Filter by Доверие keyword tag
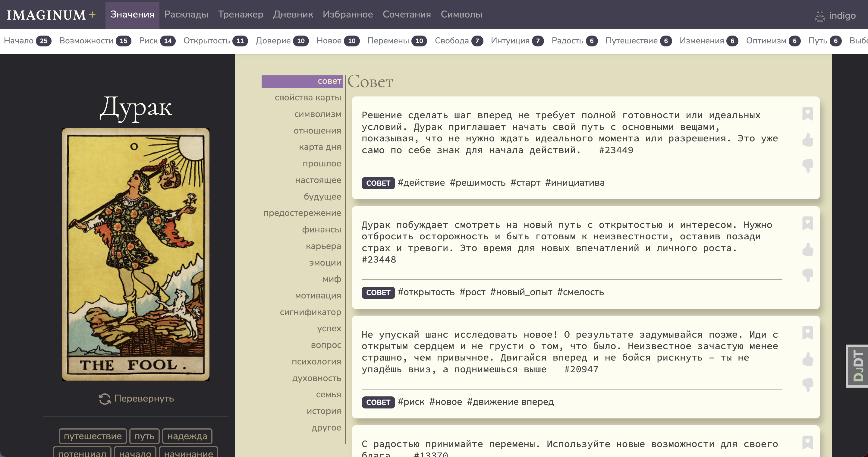This screenshot has height=457, width=868. 282,41
